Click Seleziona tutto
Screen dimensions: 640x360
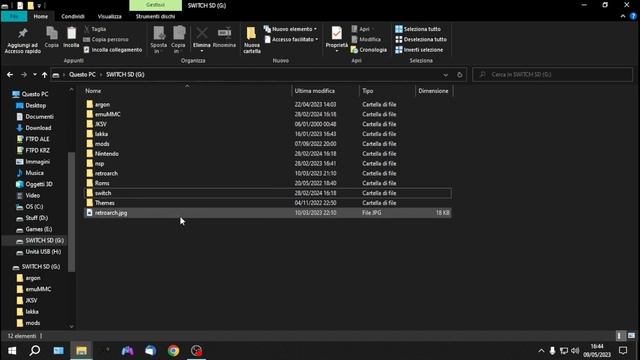tap(418, 29)
